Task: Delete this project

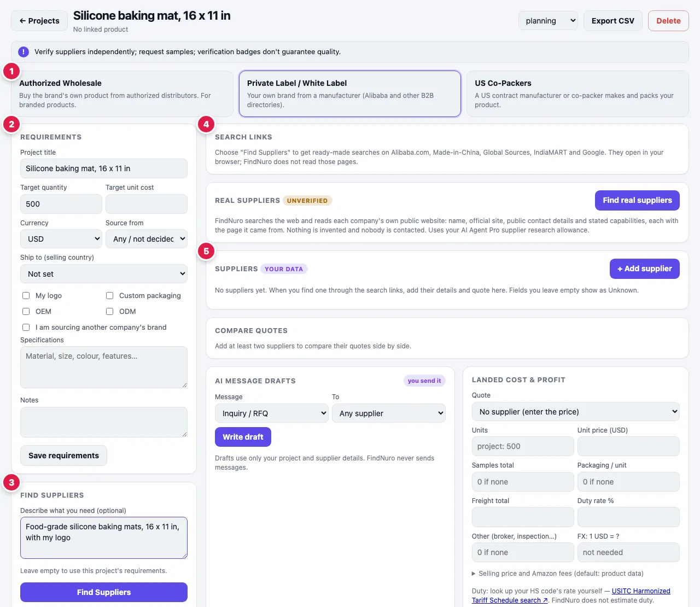Action: pyautogui.click(x=668, y=21)
